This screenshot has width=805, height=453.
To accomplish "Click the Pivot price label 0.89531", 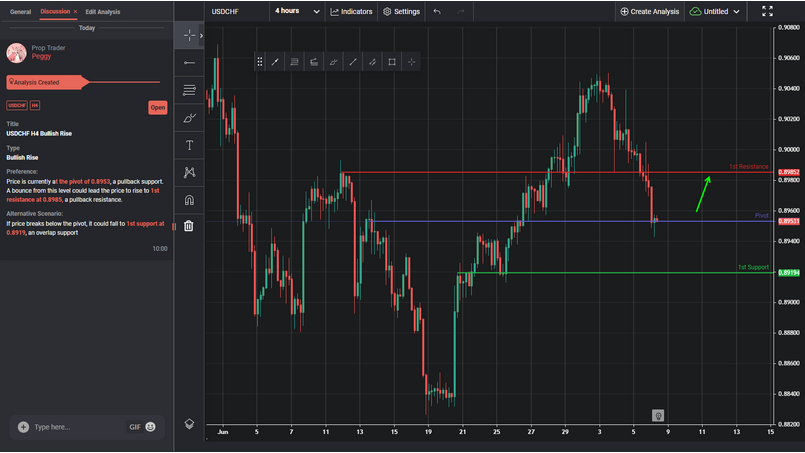I will (788, 221).
